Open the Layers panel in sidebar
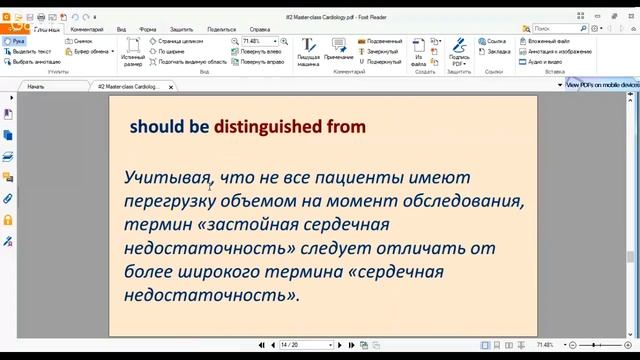 point(8,156)
